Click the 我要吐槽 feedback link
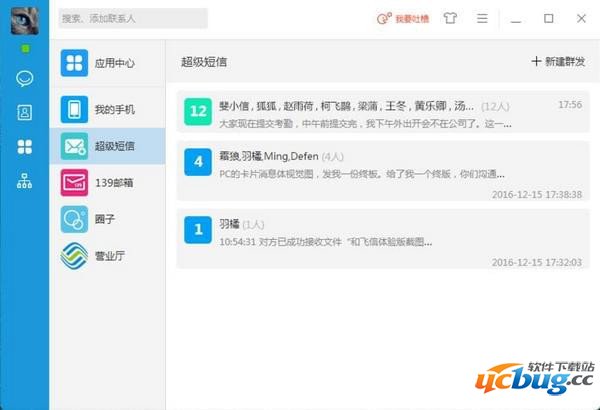 coord(403,18)
